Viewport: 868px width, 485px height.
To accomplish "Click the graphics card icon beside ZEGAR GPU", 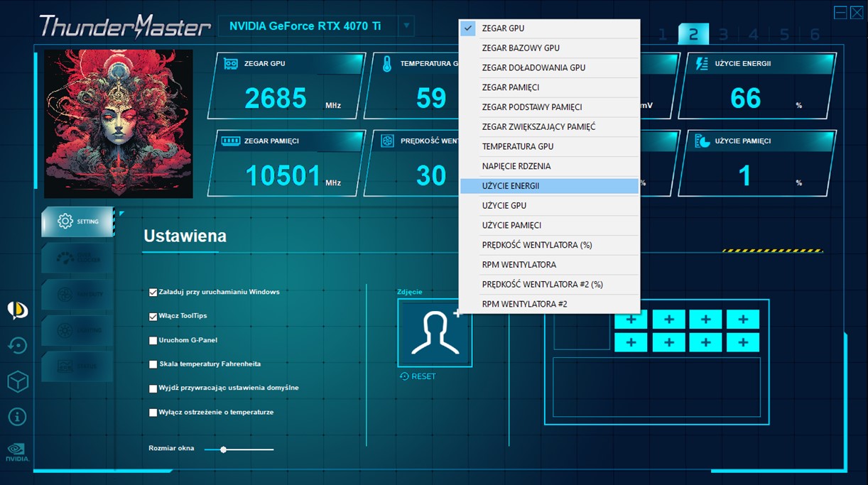I will [x=231, y=64].
